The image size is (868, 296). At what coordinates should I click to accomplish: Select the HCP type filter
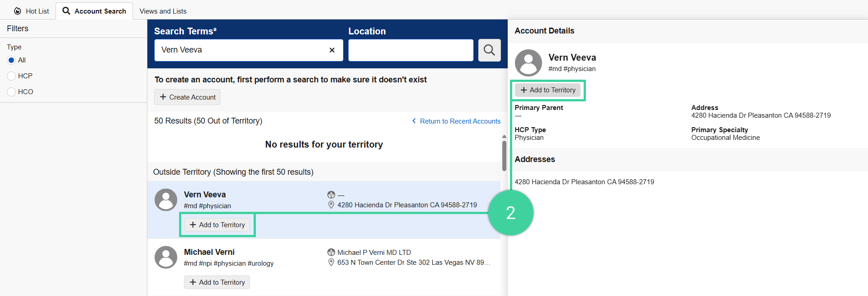12,76
